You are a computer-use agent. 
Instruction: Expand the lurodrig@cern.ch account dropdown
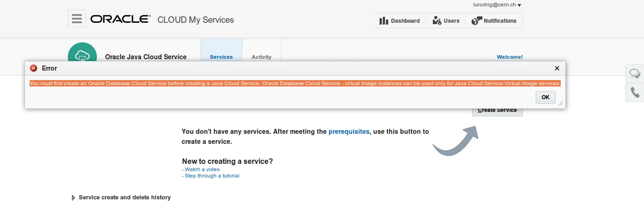coord(497,5)
